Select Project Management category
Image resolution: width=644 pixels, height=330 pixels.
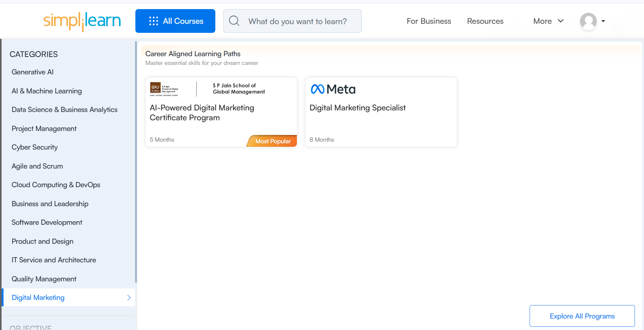(x=44, y=129)
